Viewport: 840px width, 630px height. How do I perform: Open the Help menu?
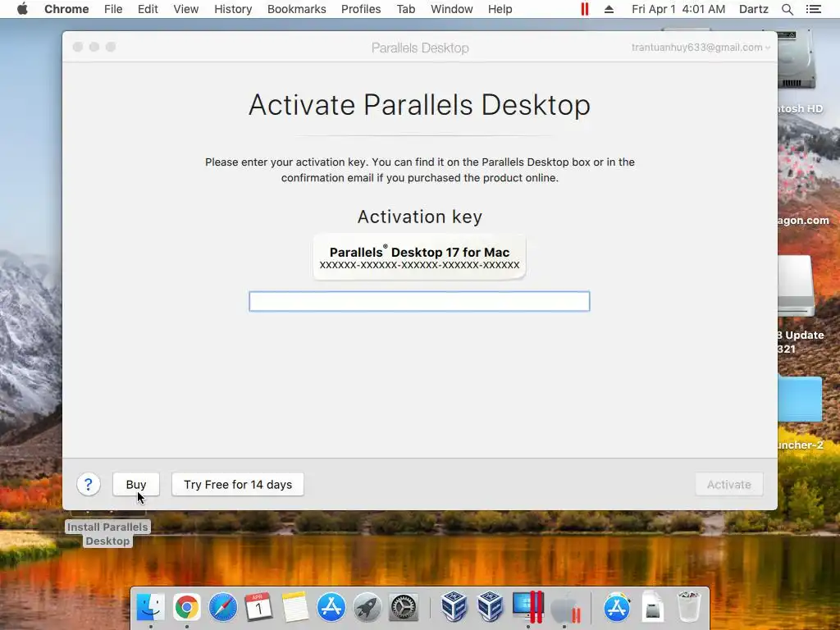click(500, 9)
